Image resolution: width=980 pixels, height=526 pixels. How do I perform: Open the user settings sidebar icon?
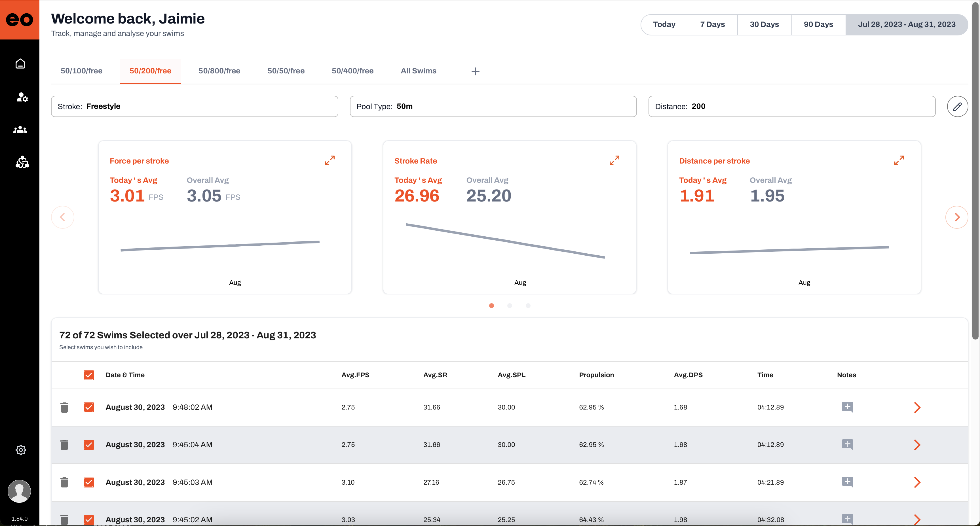point(22,97)
